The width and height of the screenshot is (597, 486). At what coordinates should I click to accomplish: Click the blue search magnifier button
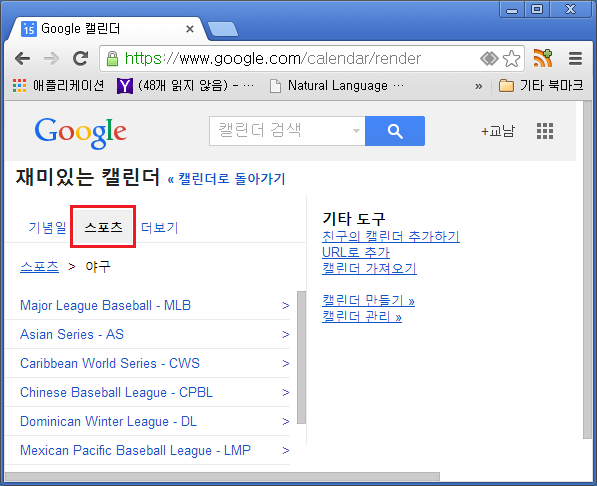pyautogui.click(x=395, y=131)
